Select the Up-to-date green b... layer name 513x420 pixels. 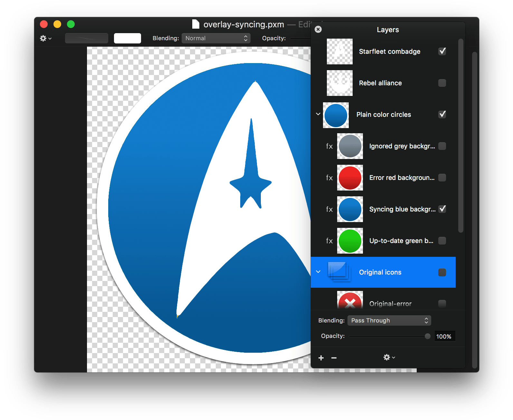(x=401, y=241)
